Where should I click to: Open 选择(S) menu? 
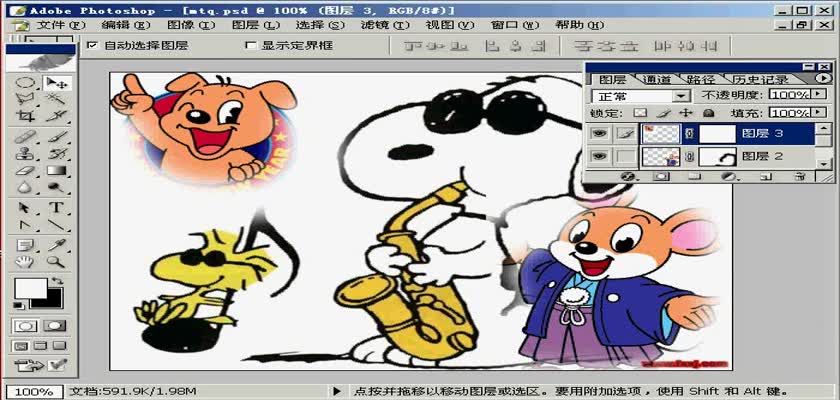click(x=320, y=25)
